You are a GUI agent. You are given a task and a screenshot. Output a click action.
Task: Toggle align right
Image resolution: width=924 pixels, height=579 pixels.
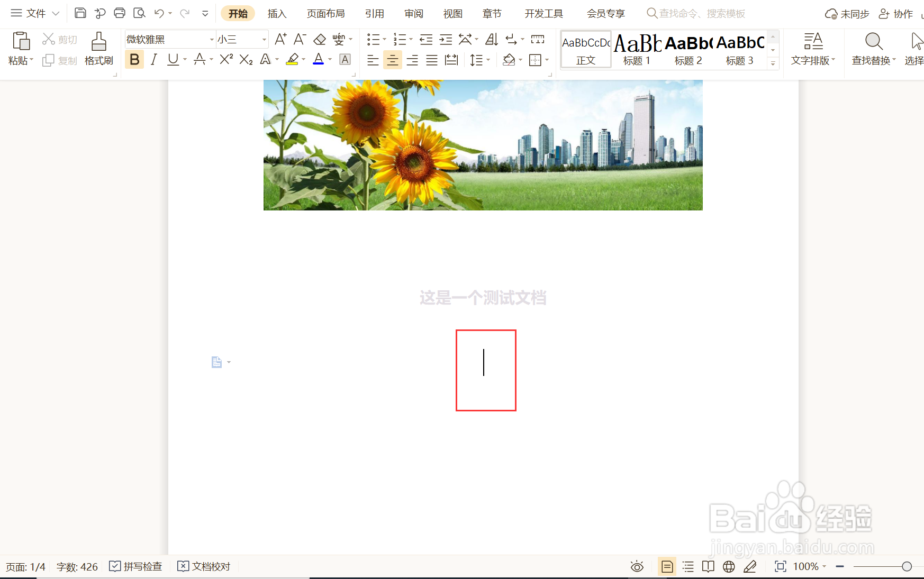(x=412, y=60)
